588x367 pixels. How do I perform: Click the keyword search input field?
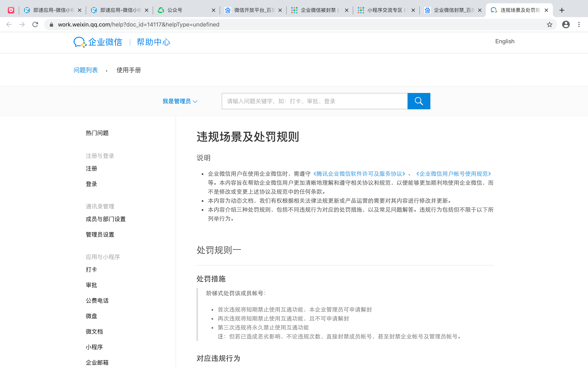[x=314, y=101]
